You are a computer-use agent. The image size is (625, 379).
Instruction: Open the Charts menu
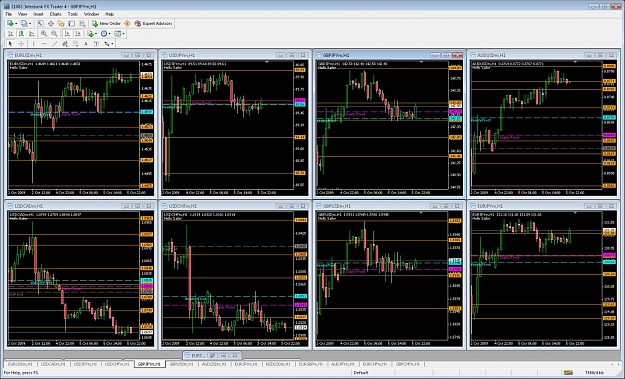coord(55,14)
